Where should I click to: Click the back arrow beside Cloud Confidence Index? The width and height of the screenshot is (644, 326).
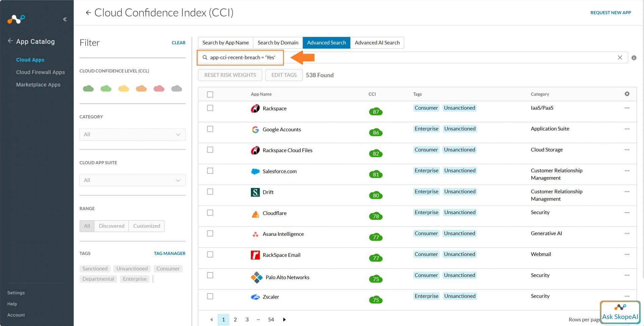(88, 13)
